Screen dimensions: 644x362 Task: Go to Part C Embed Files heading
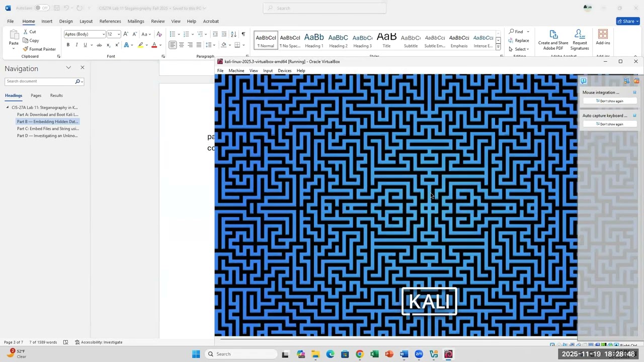coord(48,129)
